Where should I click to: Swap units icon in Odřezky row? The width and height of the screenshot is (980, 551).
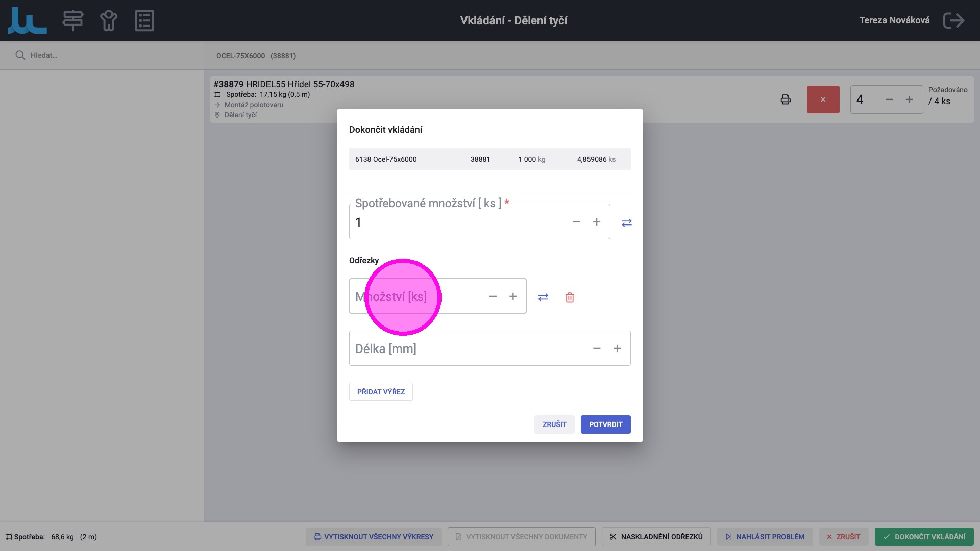tap(543, 297)
